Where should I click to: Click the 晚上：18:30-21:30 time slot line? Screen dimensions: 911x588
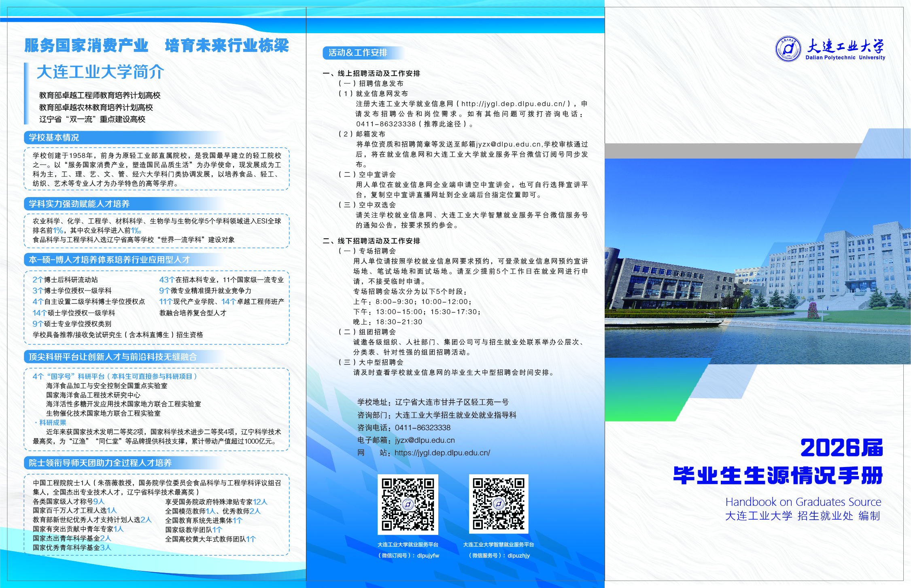[388, 322]
